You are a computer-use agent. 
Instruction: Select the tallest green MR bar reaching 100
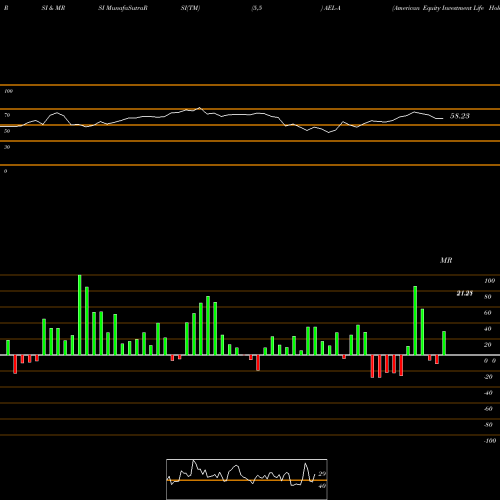click(x=80, y=315)
